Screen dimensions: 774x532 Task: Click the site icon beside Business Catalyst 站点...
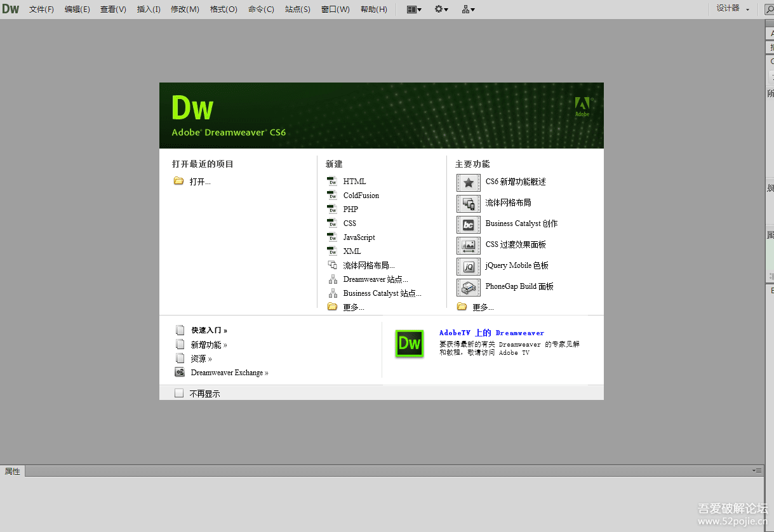coord(332,293)
